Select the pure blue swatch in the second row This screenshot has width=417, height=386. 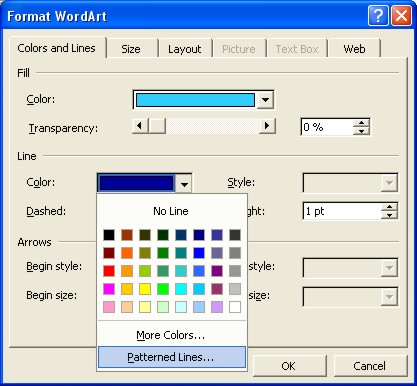[x=199, y=253]
